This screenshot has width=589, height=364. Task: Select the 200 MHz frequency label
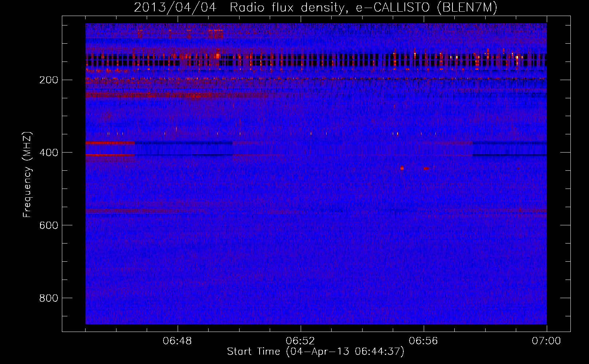tap(49, 80)
